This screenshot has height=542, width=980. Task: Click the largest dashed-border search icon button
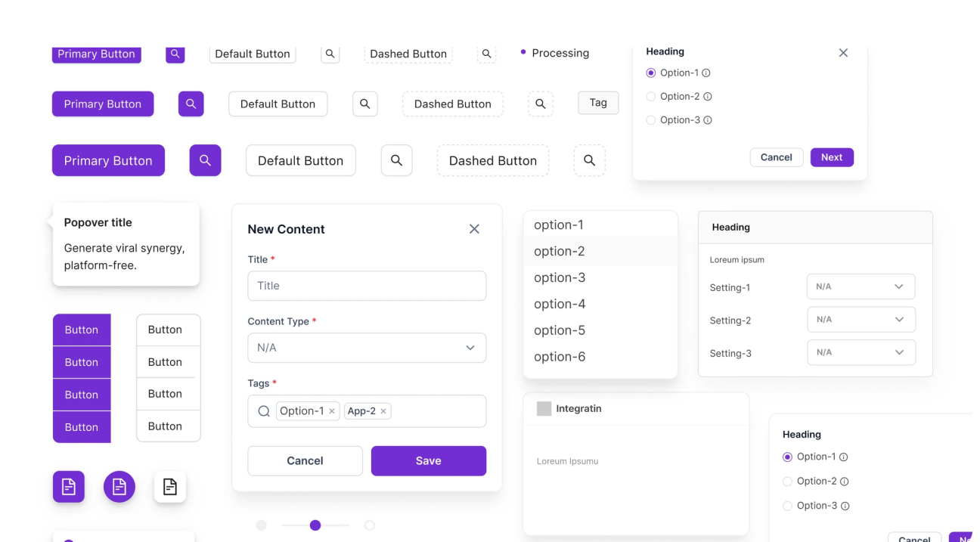click(x=589, y=160)
